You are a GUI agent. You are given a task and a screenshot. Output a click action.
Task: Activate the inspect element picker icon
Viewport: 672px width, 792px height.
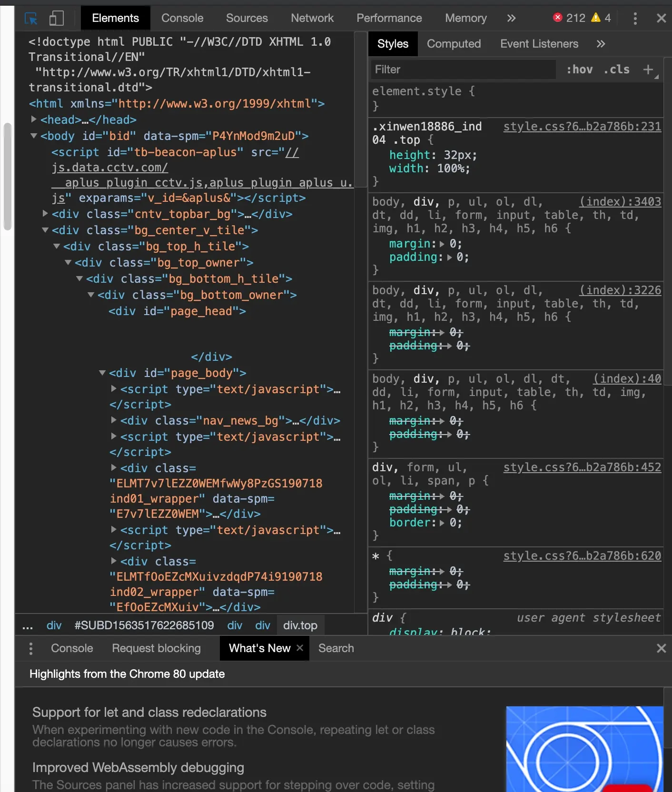coord(31,19)
